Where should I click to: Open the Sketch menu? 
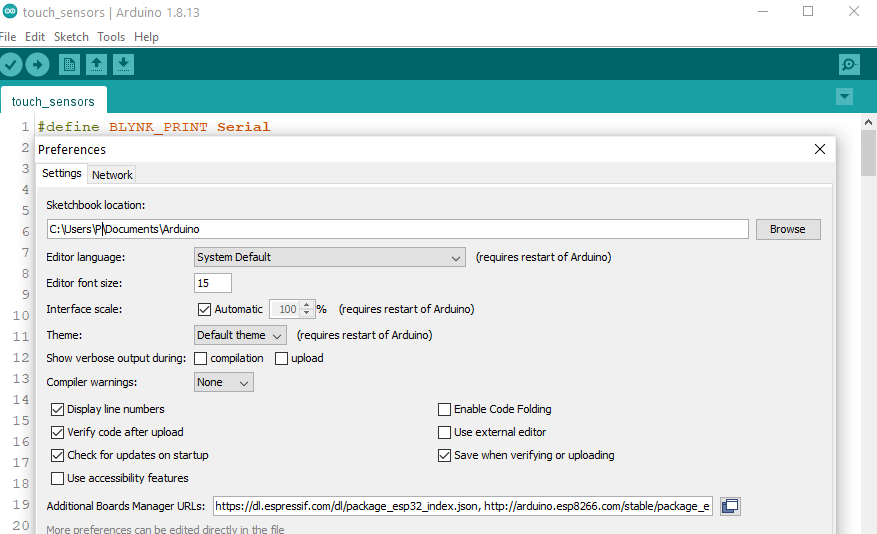(71, 37)
